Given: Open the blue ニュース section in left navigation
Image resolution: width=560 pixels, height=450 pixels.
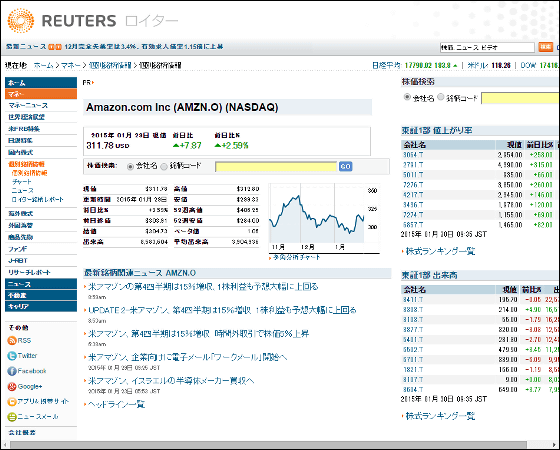Looking at the screenshot, I should coord(41,284).
